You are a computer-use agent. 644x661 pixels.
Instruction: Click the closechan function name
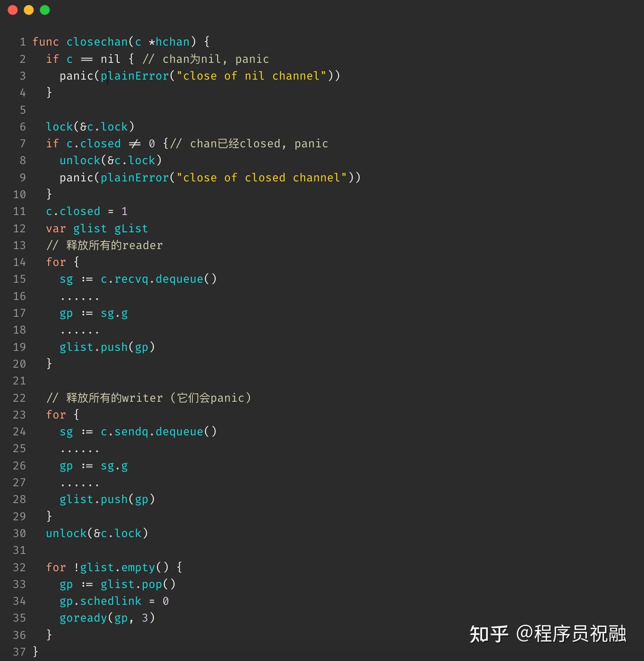(97, 42)
